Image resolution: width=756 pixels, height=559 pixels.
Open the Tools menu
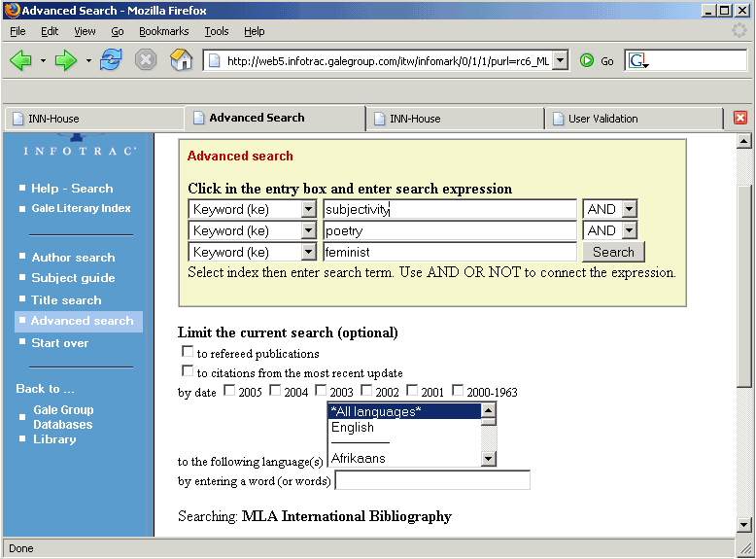click(217, 31)
